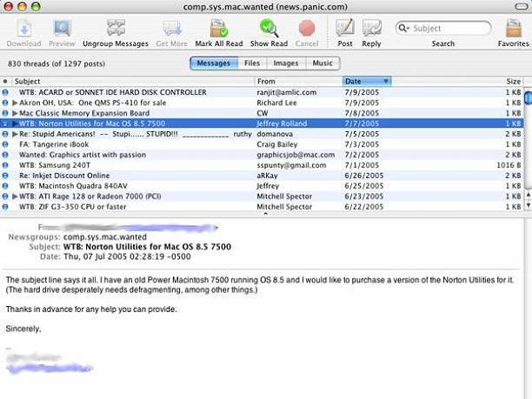
Task: Sort messages by the Date column
Action: coord(365,81)
